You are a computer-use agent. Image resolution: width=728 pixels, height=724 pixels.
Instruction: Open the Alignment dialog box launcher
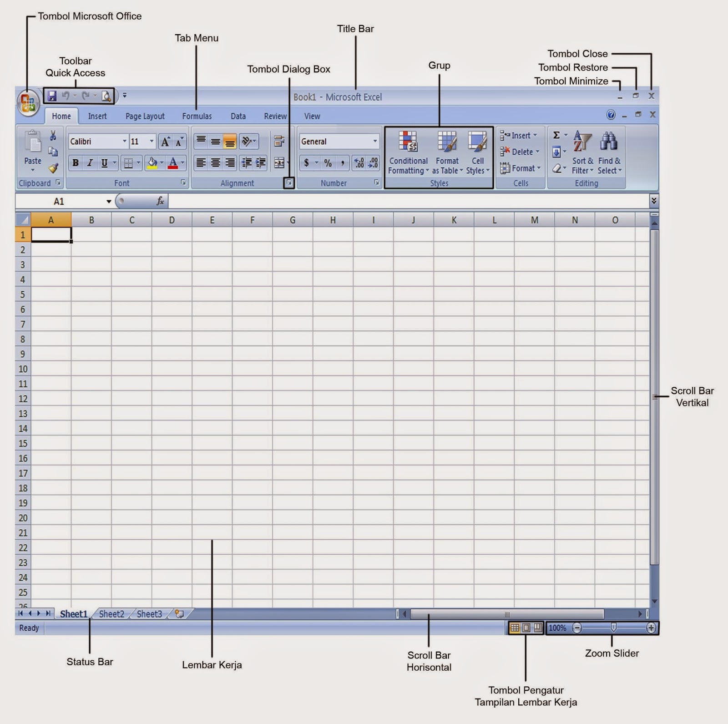289,183
